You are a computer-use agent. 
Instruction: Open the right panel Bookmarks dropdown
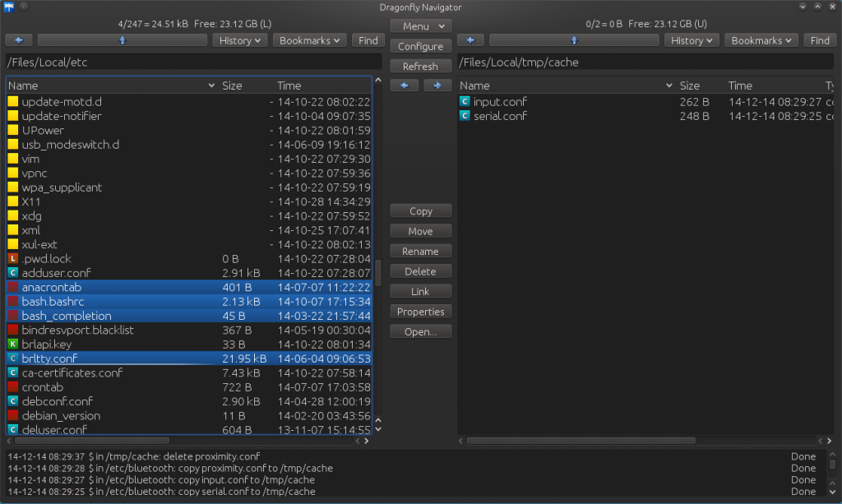point(761,40)
